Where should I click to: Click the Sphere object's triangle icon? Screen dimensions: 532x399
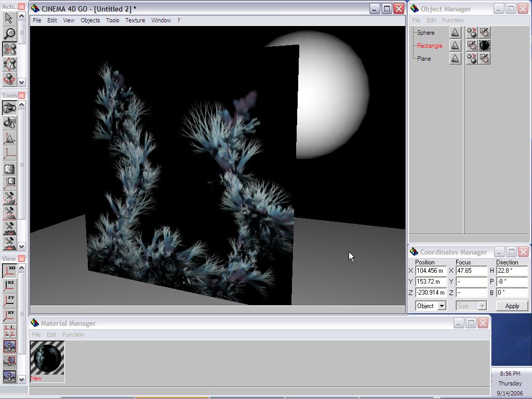click(x=455, y=33)
